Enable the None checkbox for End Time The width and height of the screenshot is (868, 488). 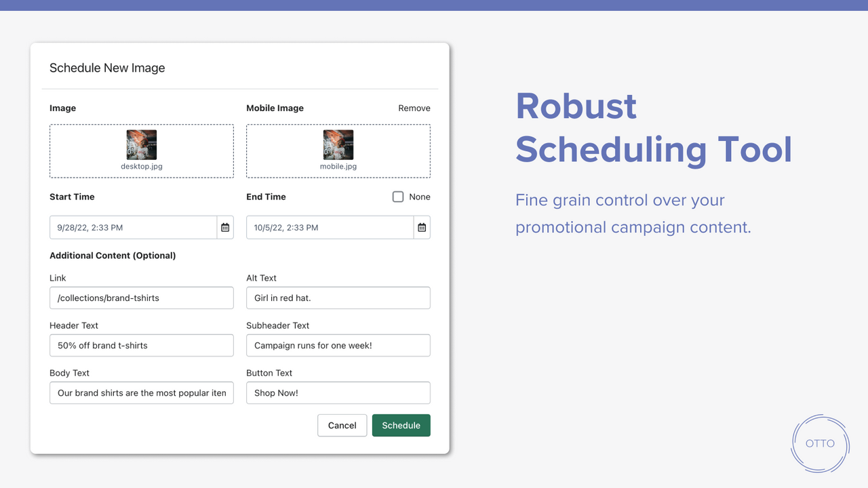pyautogui.click(x=398, y=197)
